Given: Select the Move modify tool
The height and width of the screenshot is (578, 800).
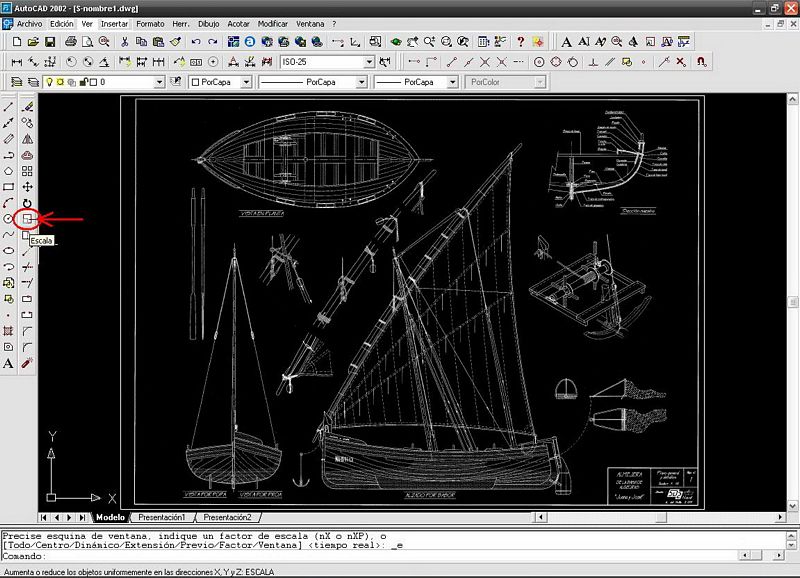Looking at the screenshot, I should [x=27, y=187].
